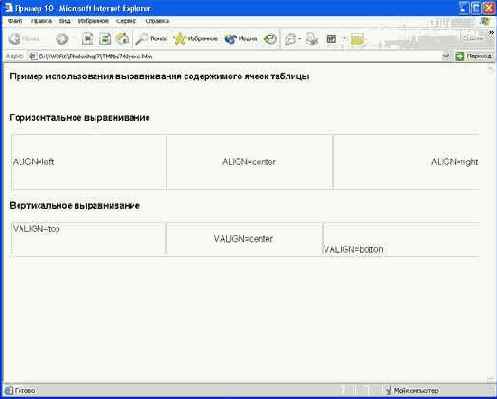Click the 'ALIGN=right' table cell text
The image size is (497, 399).
455,162
